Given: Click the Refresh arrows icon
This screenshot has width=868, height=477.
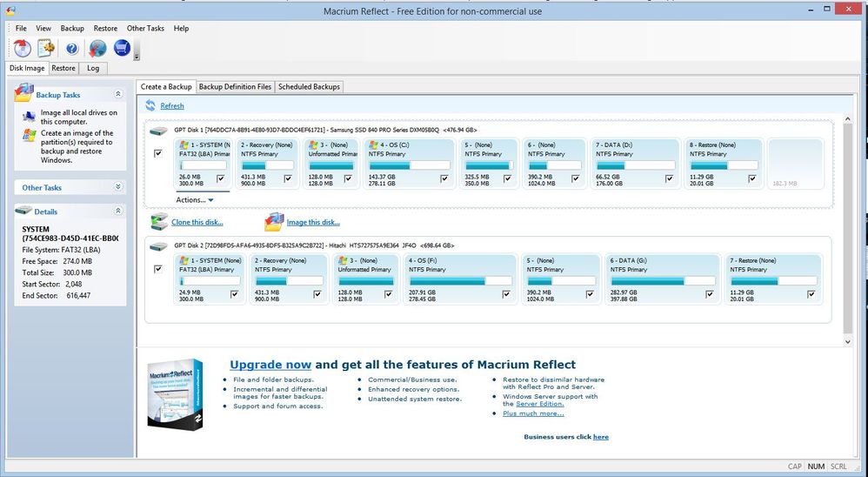Looking at the screenshot, I should (150, 105).
